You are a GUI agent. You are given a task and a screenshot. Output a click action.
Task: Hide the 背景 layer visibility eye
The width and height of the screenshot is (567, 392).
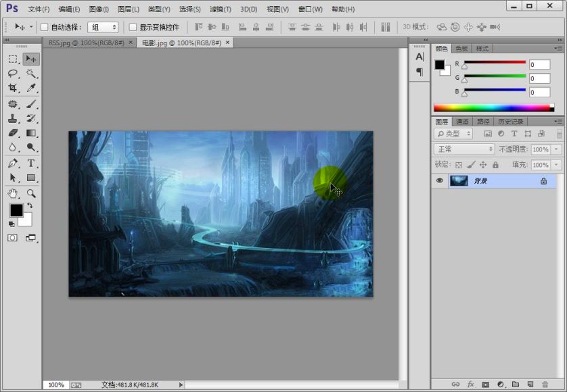click(x=440, y=180)
